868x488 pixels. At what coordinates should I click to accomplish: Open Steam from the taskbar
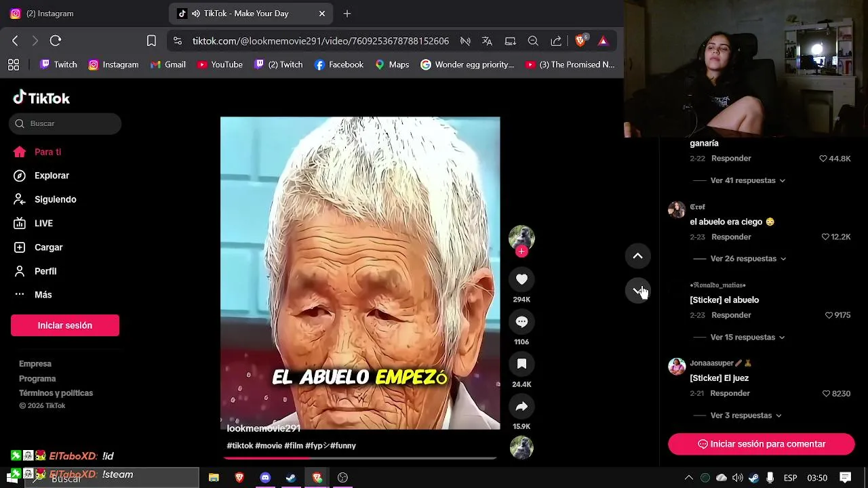click(x=291, y=478)
